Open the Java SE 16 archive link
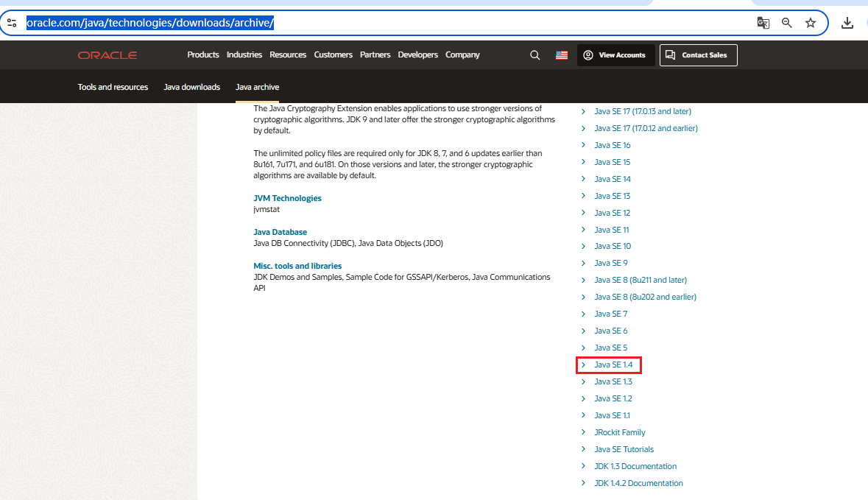This screenshot has height=500, width=868. click(x=613, y=145)
